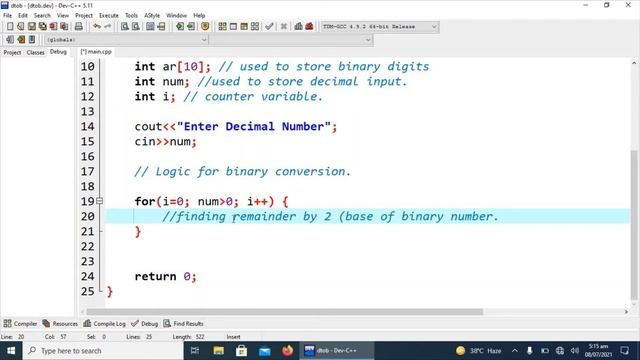
Task: Open the empty function members dropdown
Action: 291,40
